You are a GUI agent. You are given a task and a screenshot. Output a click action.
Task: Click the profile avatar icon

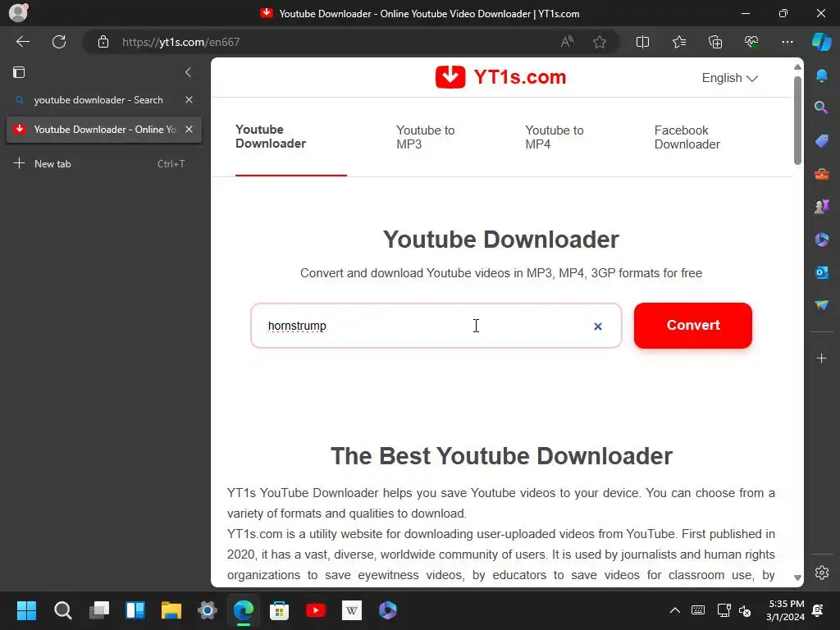[x=18, y=13]
